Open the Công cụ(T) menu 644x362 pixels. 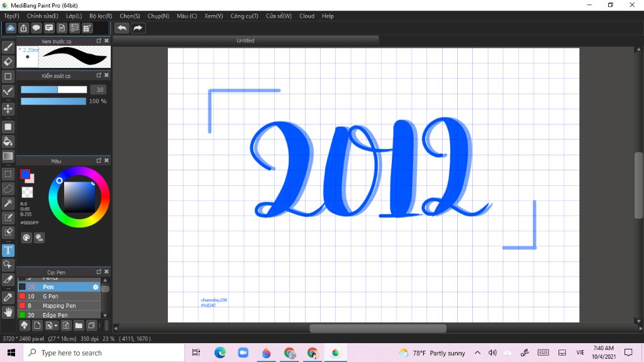(x=244, y=16)
